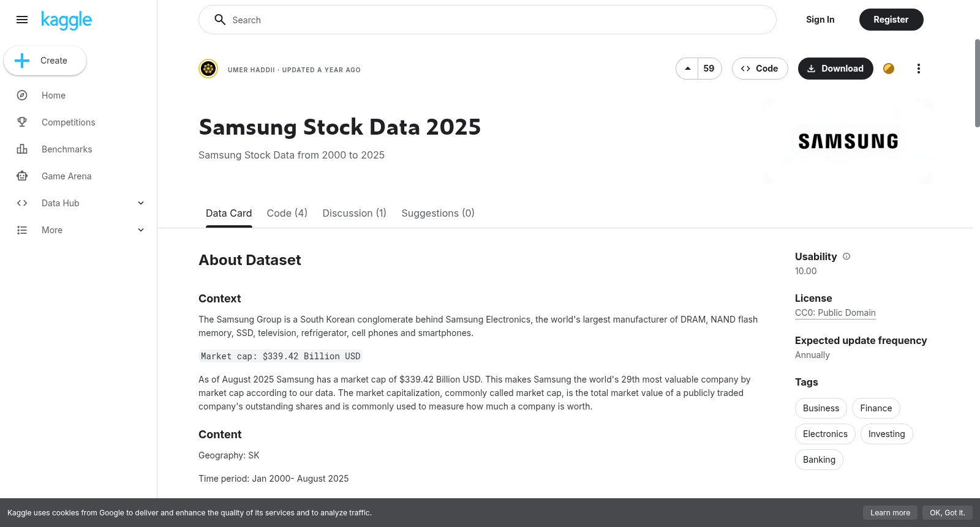
Task: Click the Usability info icon
Action: pyautogui.click(x=846, y=256)
